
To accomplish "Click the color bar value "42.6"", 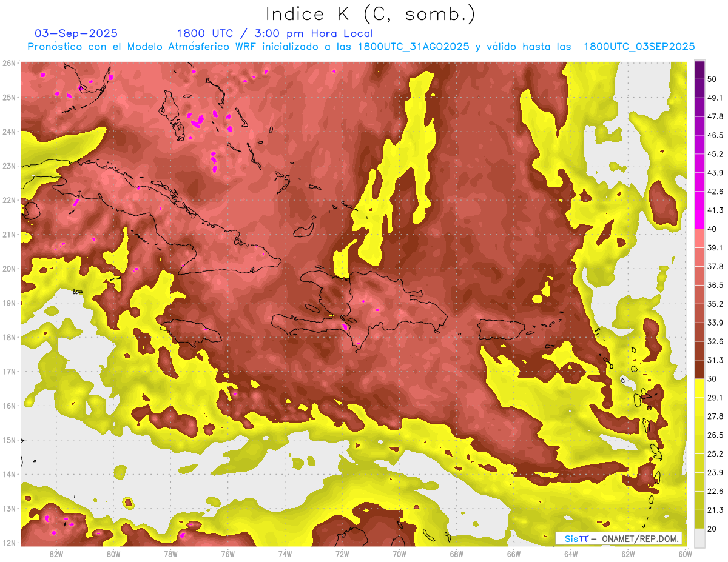I will (x=715, y=192).
